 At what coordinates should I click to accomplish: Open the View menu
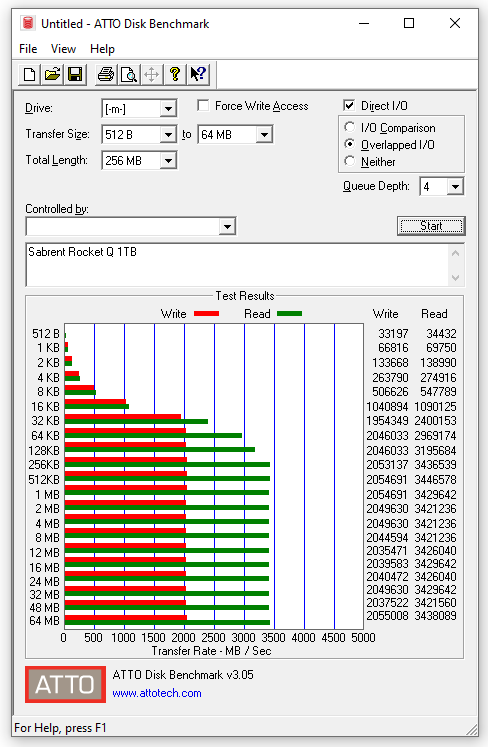pos(63,49)
